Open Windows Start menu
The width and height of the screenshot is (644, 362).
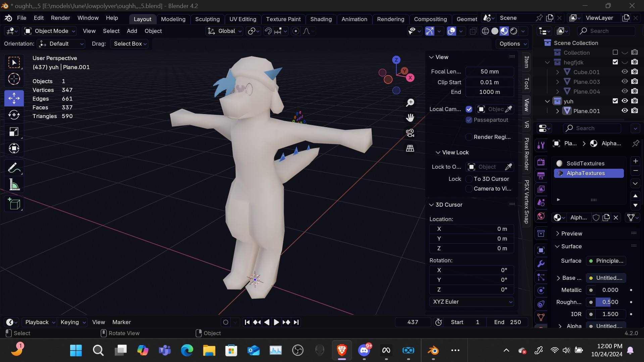pyautogui.click(x=76, y=351)
